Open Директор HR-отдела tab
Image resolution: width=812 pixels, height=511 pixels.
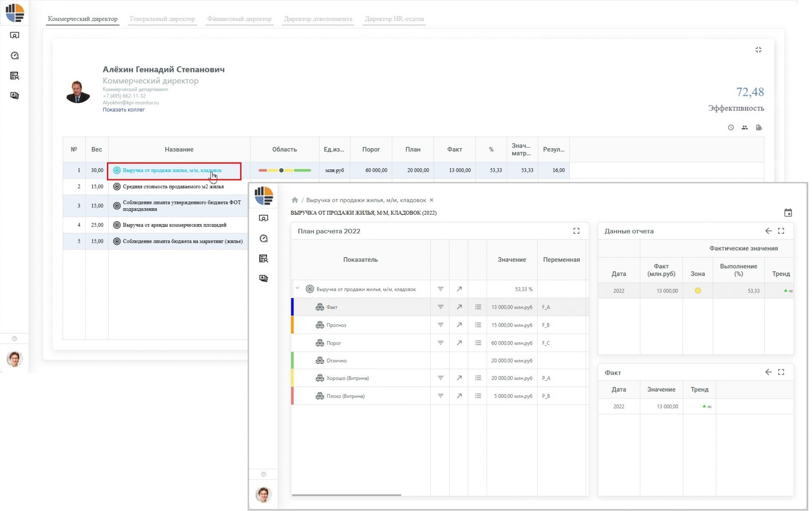pyautogui.click(x=394, y=19)
